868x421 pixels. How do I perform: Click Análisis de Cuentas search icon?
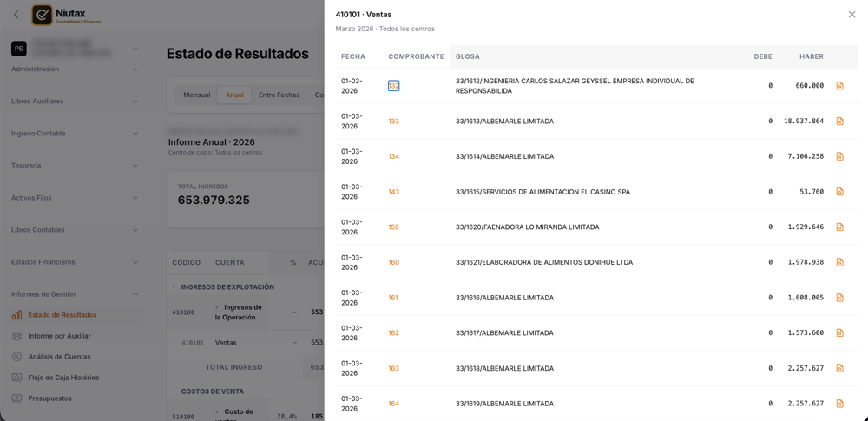pos(17,357)
